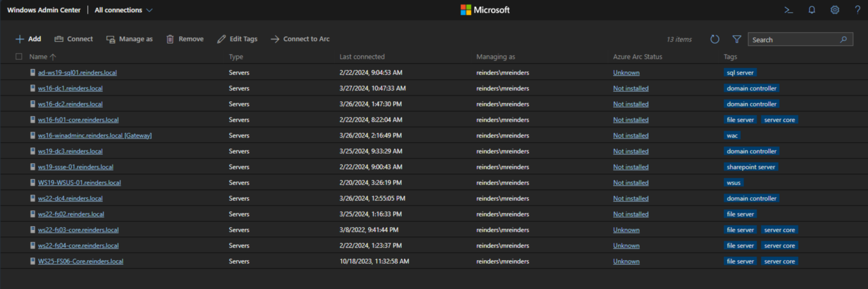Viewport: 868px width, 289px height.
Task: Sort by the Type column header
Action: [236, 57]
